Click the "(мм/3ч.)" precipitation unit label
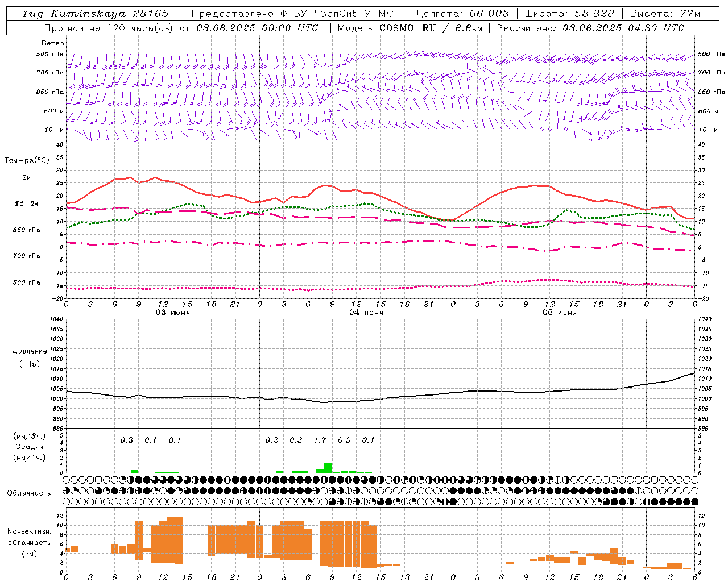Image resolution: width=728 pixels, height=582 pixels. tap(30, 436)
